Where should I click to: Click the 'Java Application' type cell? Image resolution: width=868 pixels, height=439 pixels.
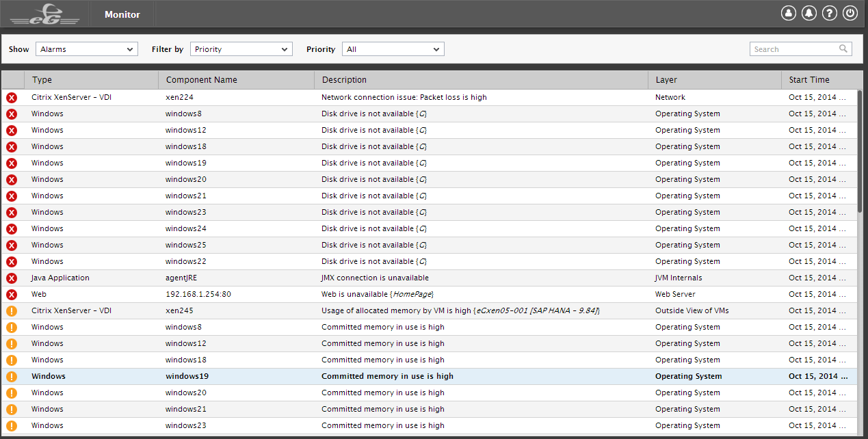pos(60,278)
